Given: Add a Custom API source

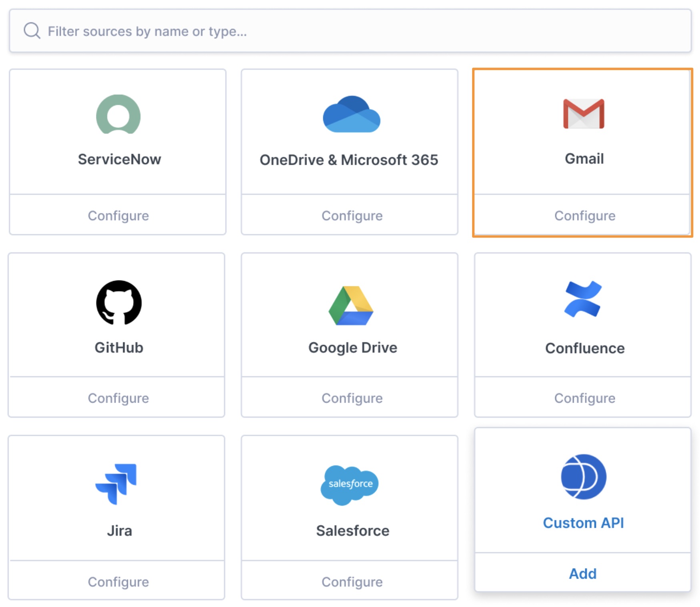Looking at the screenshot, I should (x=583, y=573).
